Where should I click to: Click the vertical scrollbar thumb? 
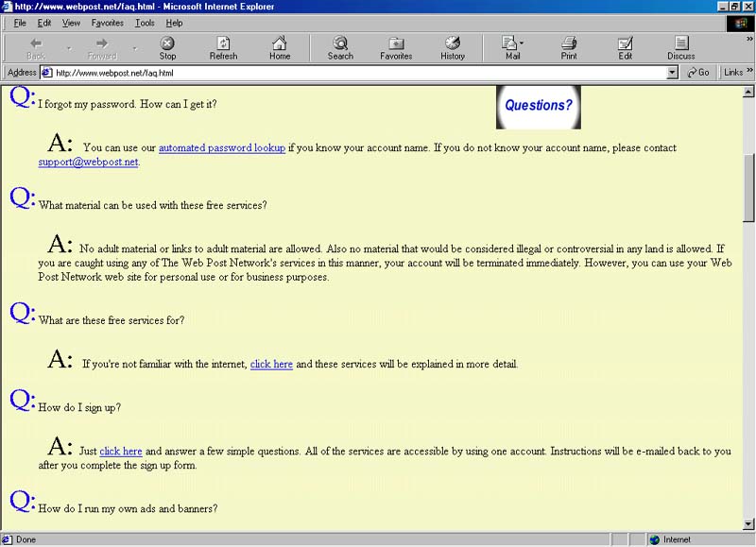[x=748, y=188]
